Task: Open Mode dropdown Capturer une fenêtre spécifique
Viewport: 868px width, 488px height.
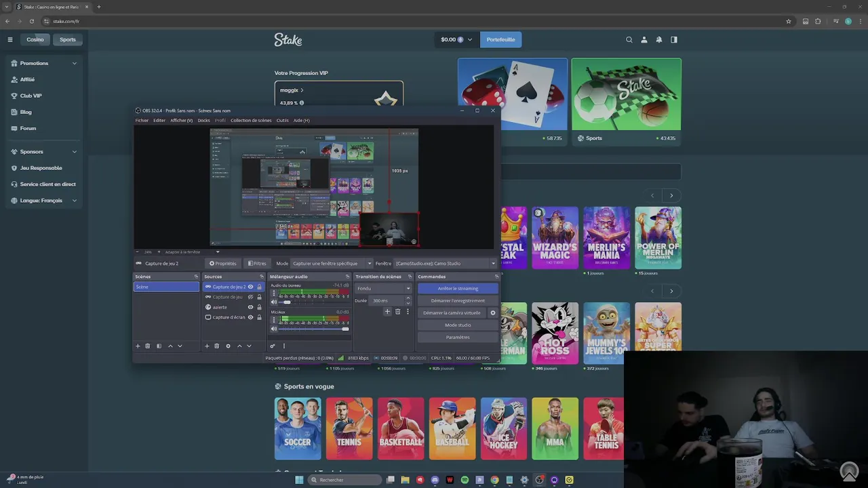Action: (332, 263)
